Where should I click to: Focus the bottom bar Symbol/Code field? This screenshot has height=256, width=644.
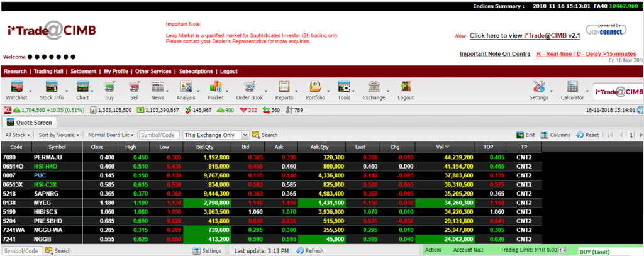coord(22,251)
